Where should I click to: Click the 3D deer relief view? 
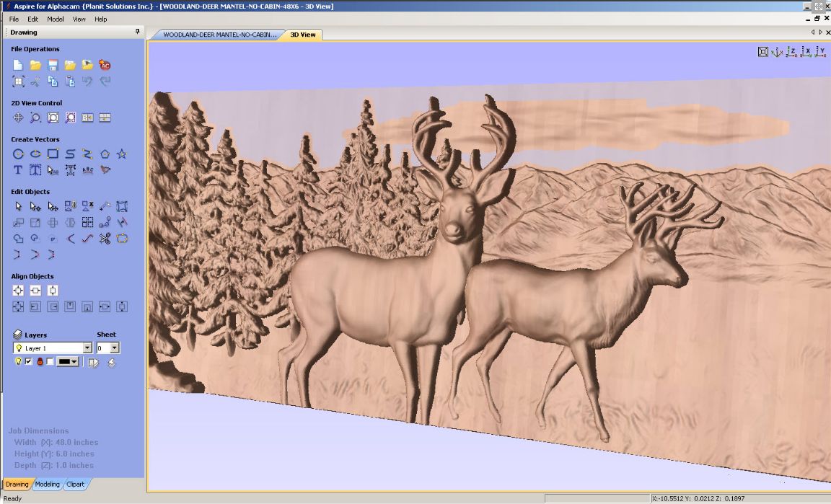point(488,265)
